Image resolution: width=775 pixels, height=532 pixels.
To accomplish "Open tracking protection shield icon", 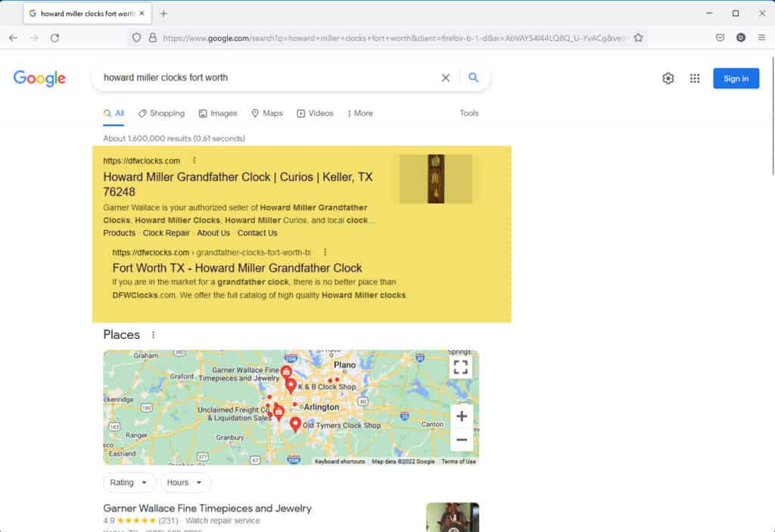I will [x=136, y=38].
